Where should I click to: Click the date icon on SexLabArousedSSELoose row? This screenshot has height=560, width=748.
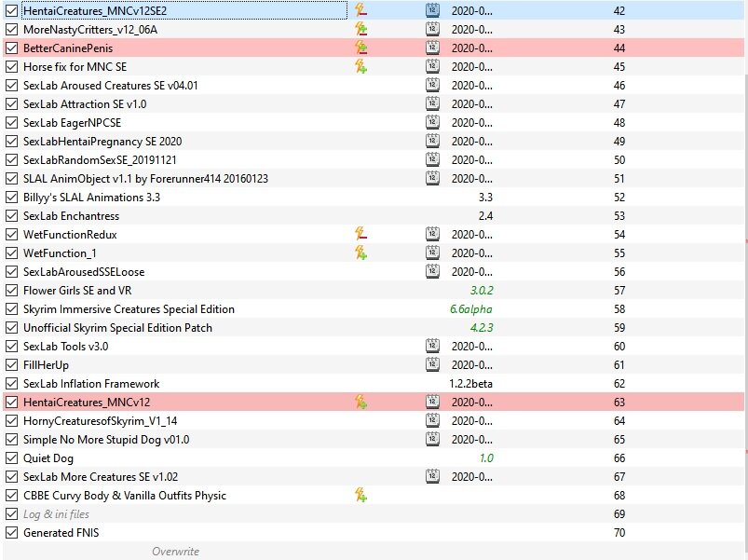pyautogui.click(x=432, y=271)
